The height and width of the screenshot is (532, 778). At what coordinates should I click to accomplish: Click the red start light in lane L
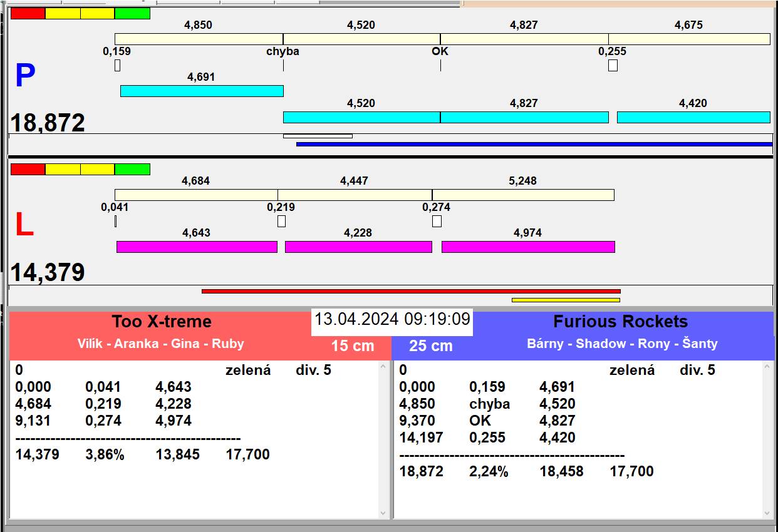[28, 169]
